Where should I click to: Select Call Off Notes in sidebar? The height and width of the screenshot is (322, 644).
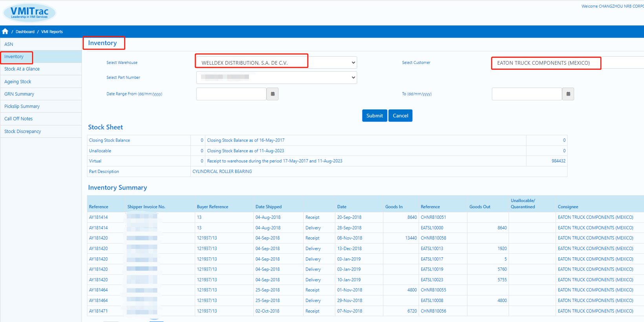[18, 119]
